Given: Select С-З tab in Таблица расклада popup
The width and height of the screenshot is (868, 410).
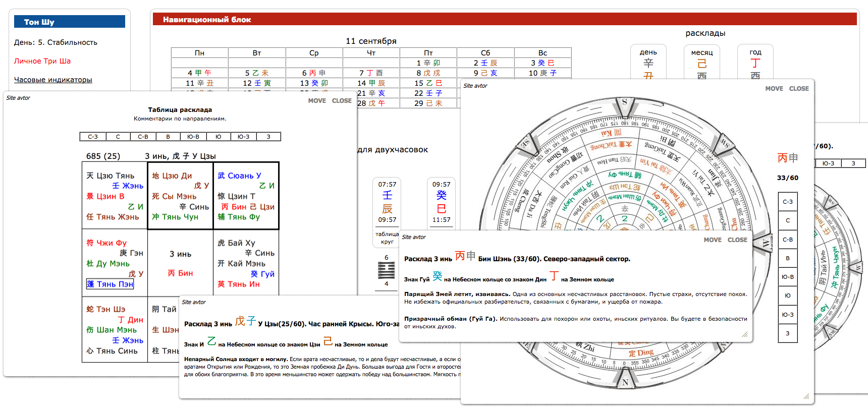Looking at the screenshot, I should 93,137.
